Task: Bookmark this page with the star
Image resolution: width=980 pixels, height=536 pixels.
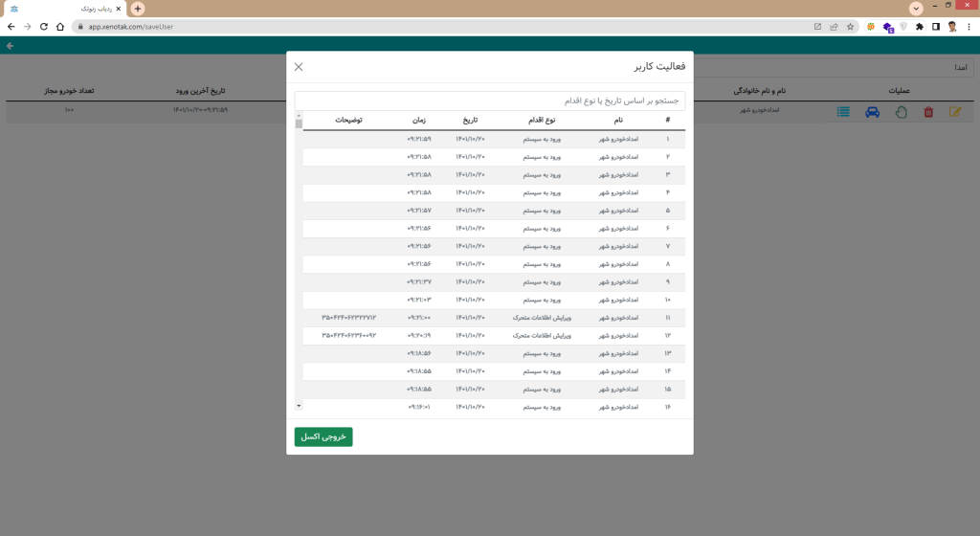Action: pos(850,26)
